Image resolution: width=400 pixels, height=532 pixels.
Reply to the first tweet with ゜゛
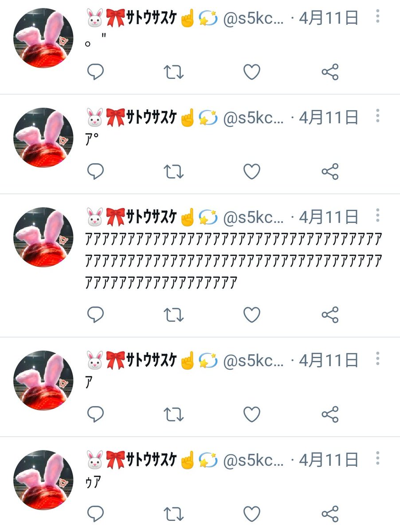(x=95, y=72)
